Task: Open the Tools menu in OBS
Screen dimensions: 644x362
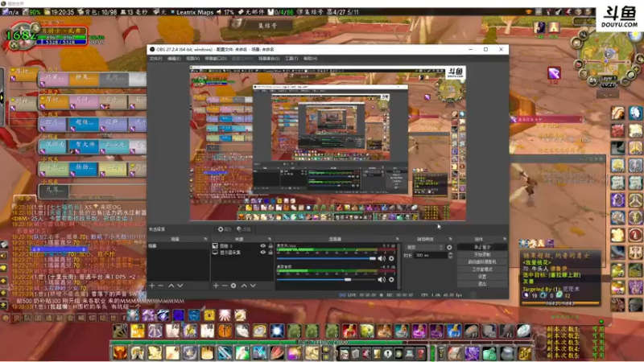Action: coord(291,59)
